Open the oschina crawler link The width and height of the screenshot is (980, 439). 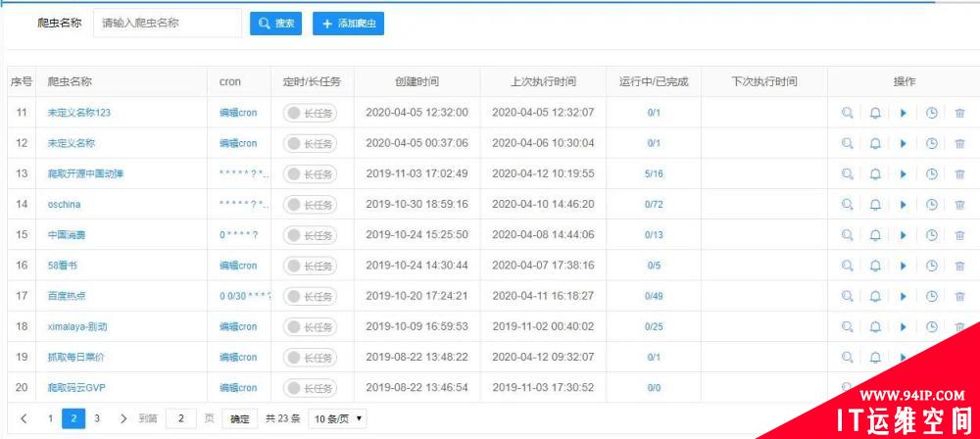click(64, 205)
